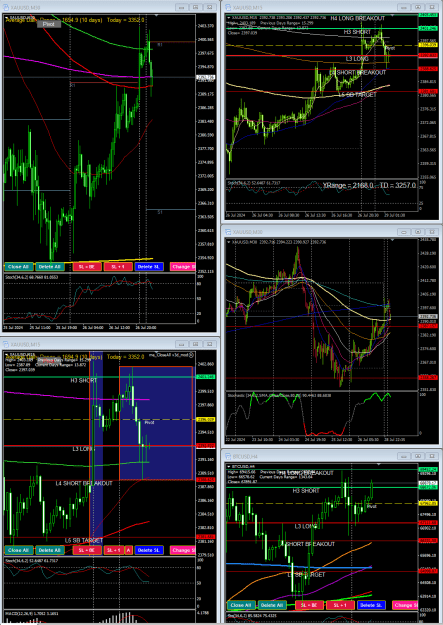Maximize the BTCUSD,H4 chart window
The width and height of the screenshot is (443, 625).
(418, 456)
